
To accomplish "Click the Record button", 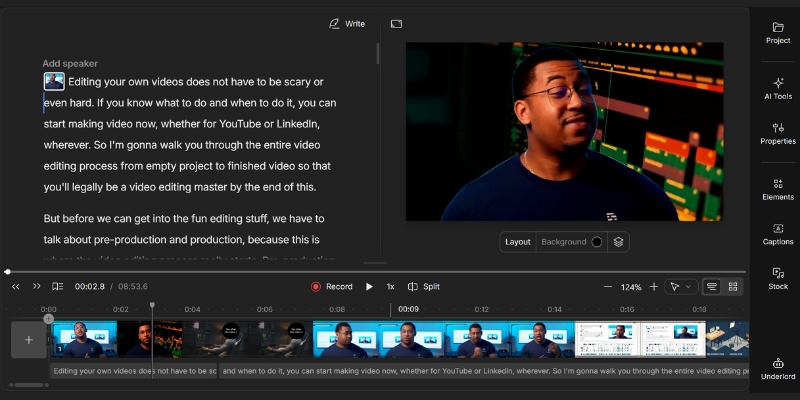I will tap(332, 287).
